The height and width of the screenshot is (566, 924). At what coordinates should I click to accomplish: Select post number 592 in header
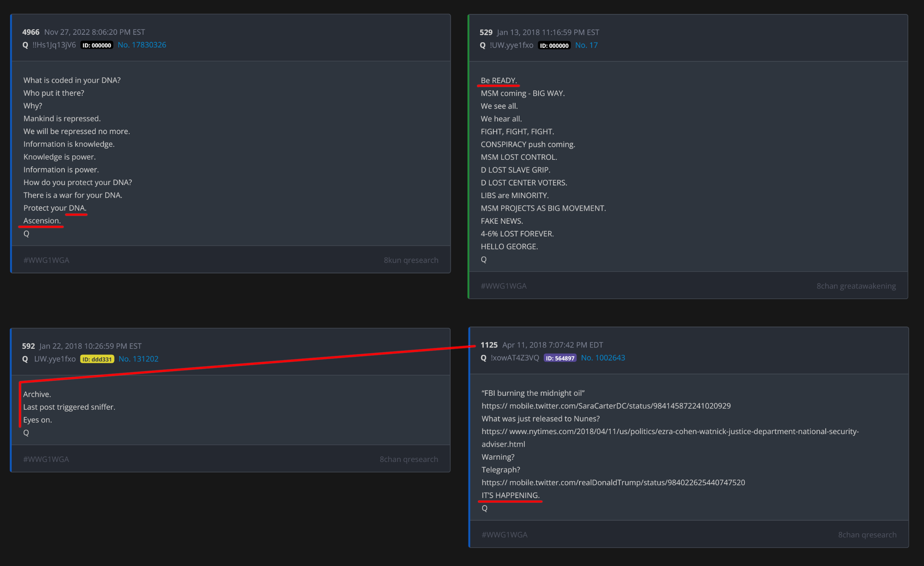(28, 346)
